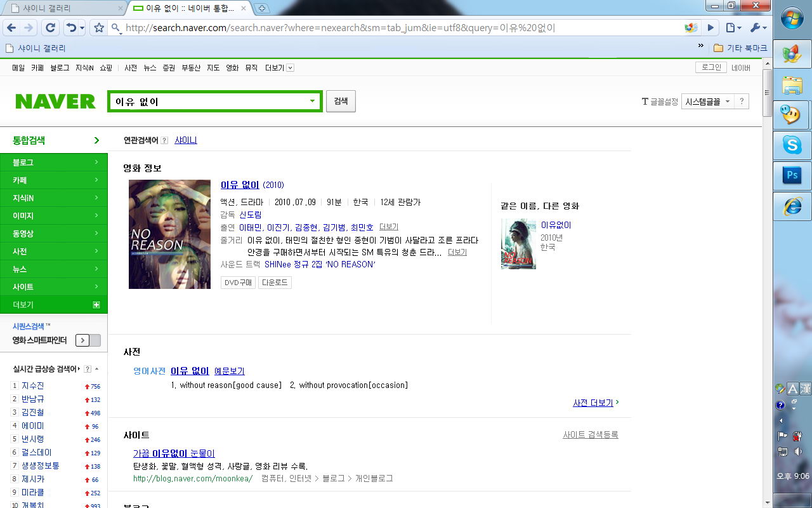Open 뮤직 in the Naver top menu
Image resolution: width=812 pixels, height=508 pixels.
coord(251,68)
